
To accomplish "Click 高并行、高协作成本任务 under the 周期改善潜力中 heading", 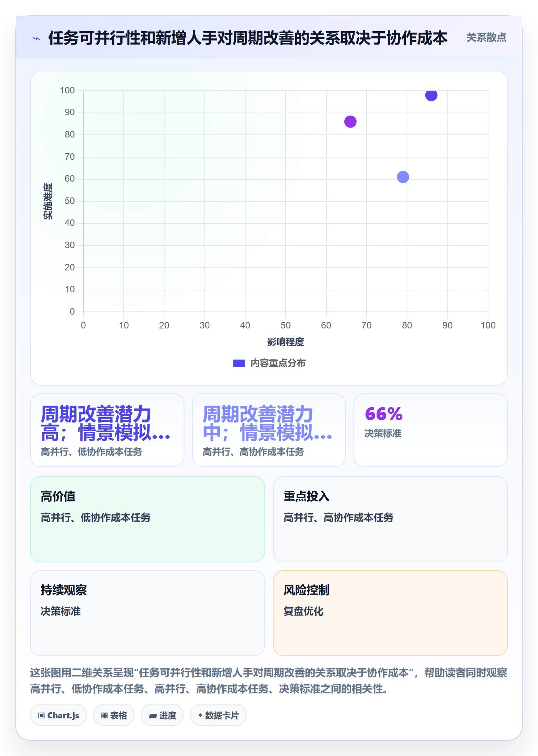I will click(x=253, y=452).
